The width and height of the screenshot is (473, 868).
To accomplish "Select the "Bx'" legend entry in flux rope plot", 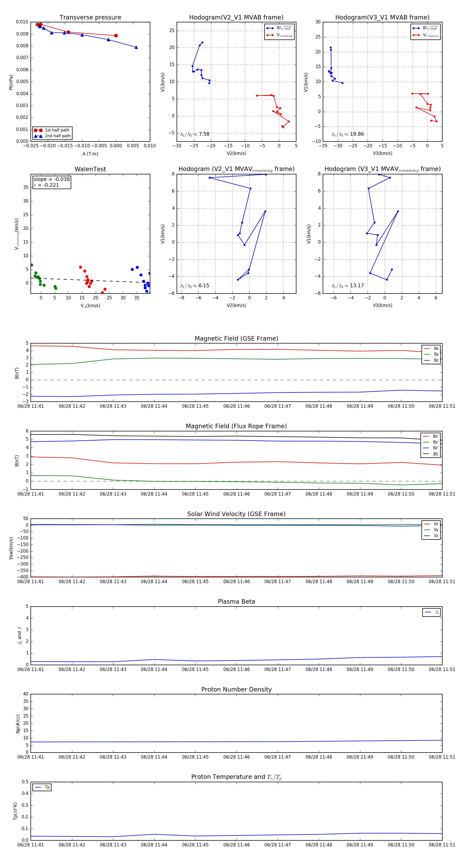I will [x=431, y=436].
